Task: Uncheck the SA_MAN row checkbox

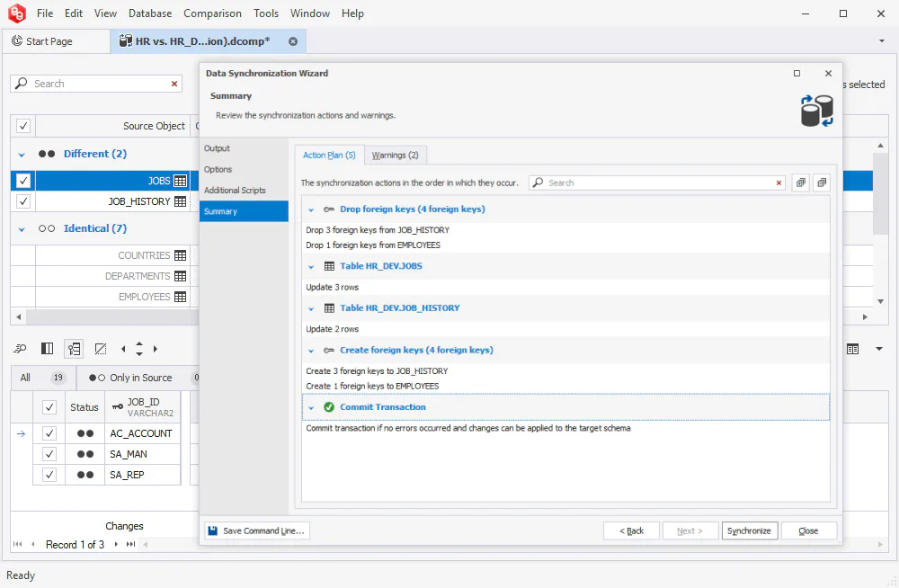Action: coord(49,454)
